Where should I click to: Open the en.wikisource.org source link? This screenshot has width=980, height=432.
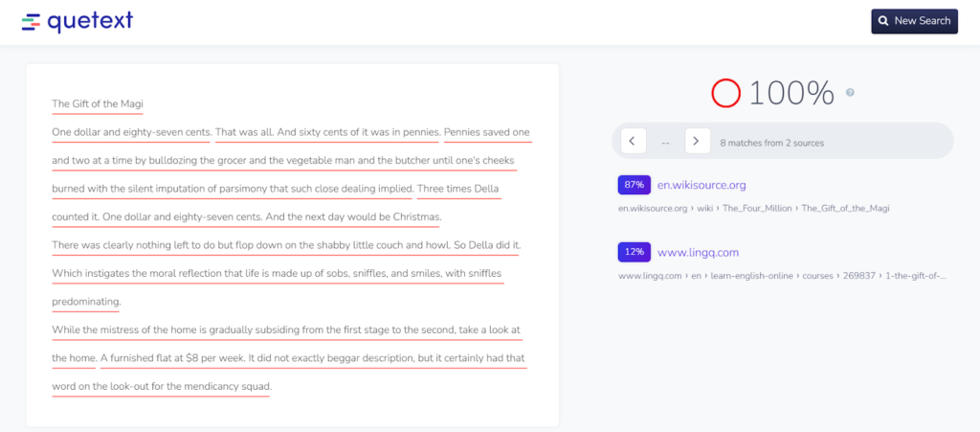point(702,185)
